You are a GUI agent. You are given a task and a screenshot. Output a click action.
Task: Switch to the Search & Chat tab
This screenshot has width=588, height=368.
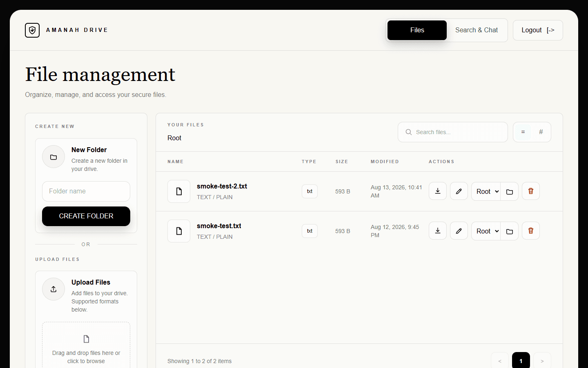point(477,30)
